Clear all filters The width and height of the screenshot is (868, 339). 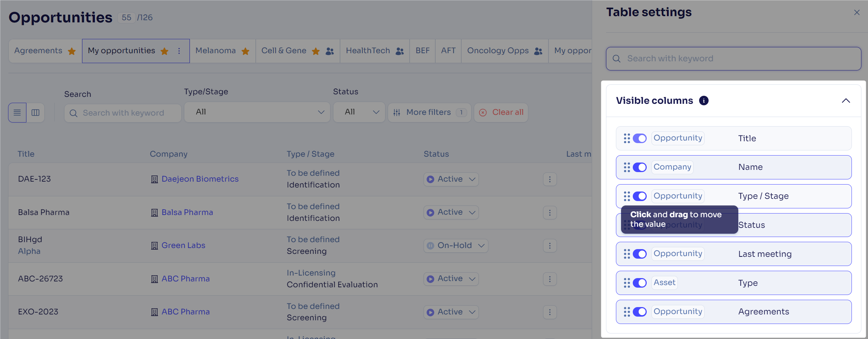tap(501, 113)
